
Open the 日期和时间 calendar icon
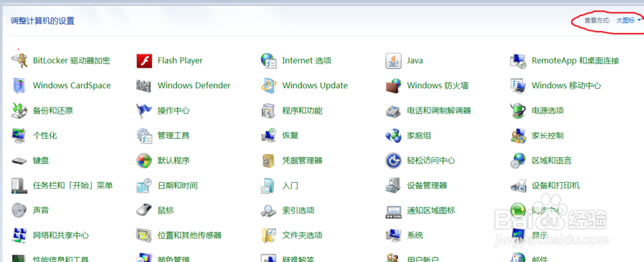coord(144,185)
